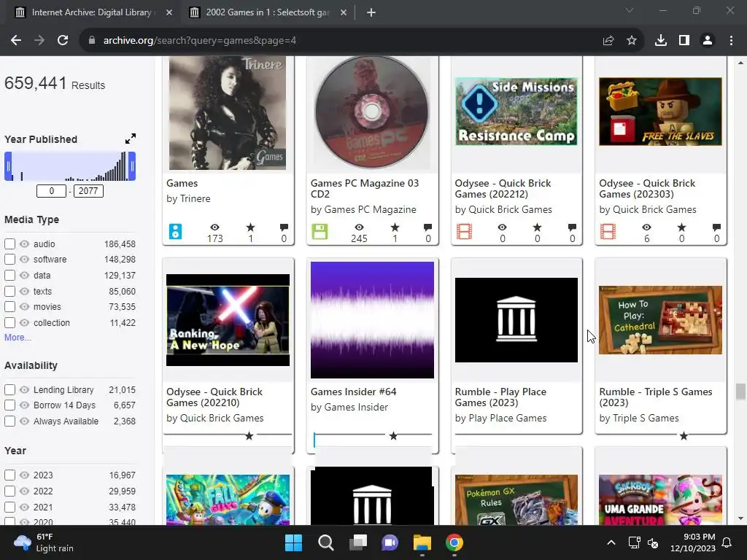Click start year input field showing 0
Viewport: 747px width, 560px height.
[52, 191]
